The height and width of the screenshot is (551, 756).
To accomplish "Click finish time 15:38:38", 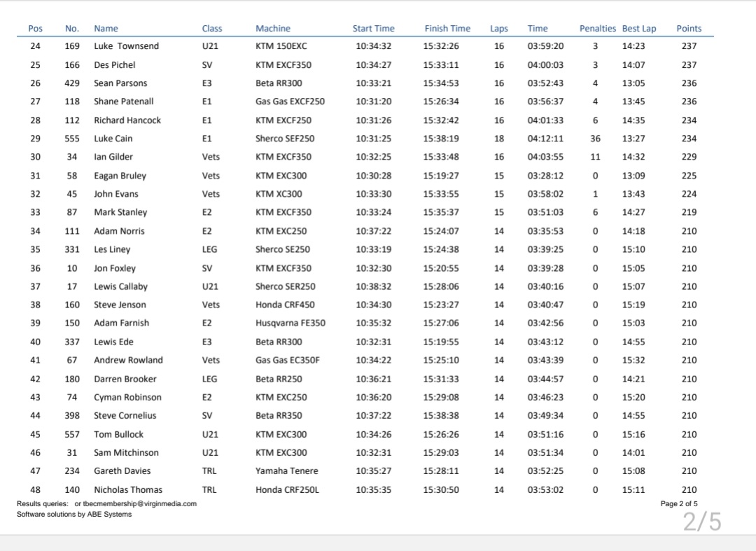I will [441, 416].
